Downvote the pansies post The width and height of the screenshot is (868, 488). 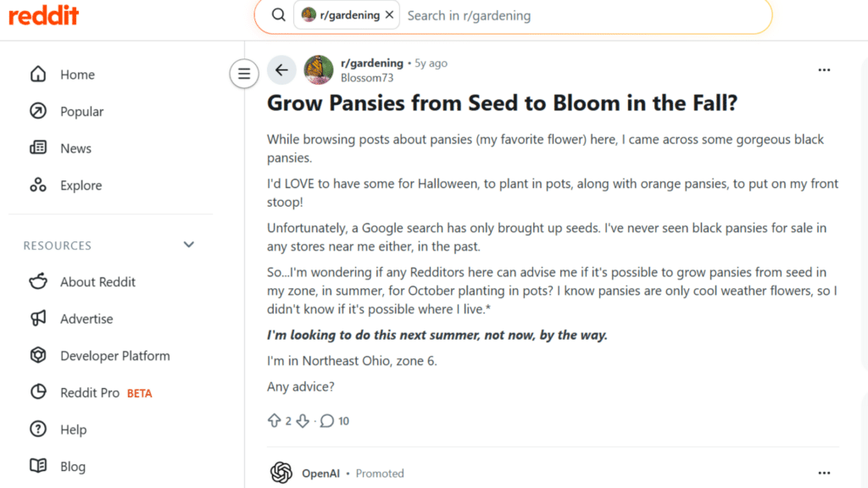coord(301,420)
